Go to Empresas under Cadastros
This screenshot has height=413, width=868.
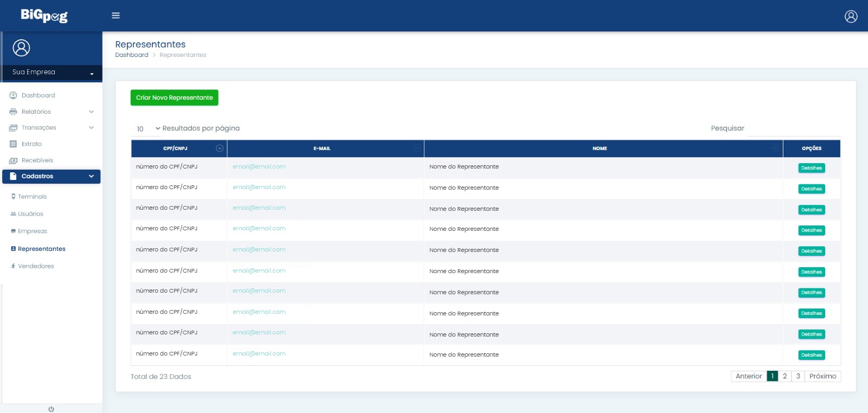(32, 231)
